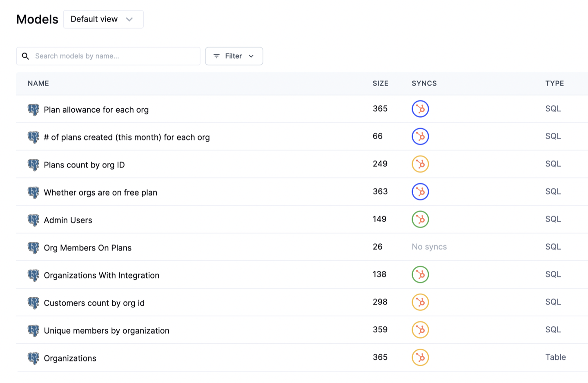Click the Search models by name field
The height and width of the screenshot is (383, 588).
pos(108,56)
